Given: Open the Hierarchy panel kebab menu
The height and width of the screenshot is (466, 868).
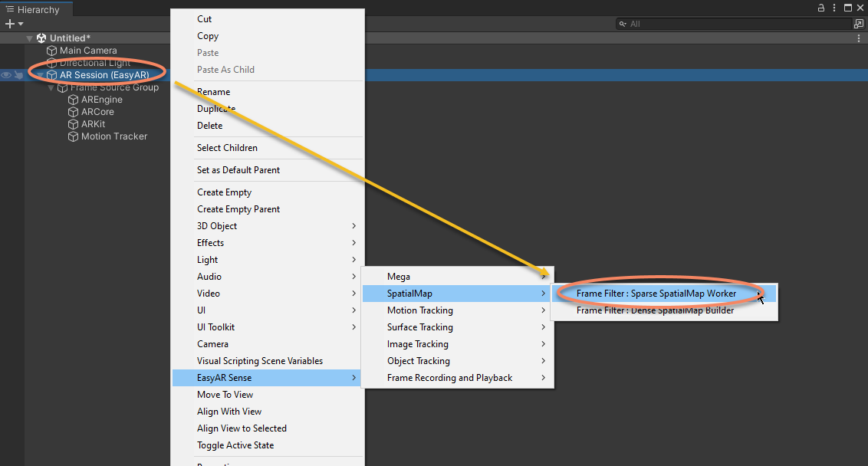Looking at the screenshot, I should pyautogui.click(x=834, y=8).
